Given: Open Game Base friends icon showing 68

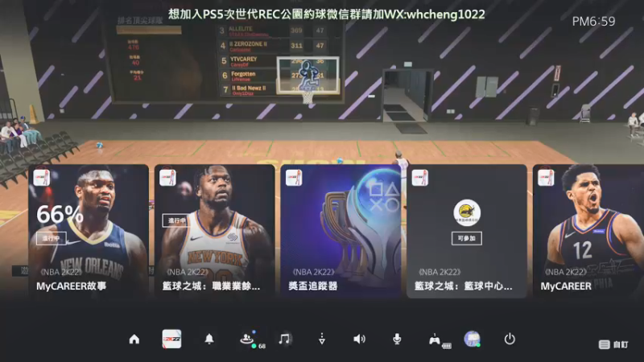Looking at the screenshot, I should pos(252,339).
